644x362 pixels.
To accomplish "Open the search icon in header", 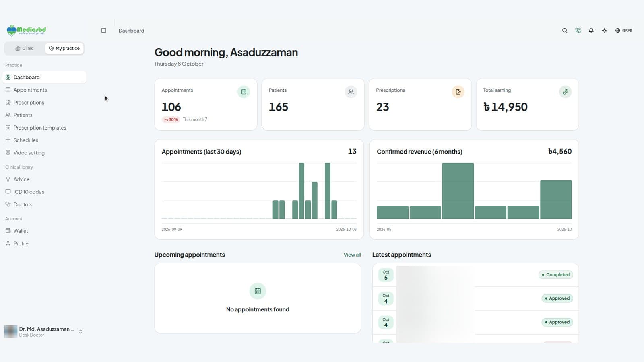I will [565, 31].
